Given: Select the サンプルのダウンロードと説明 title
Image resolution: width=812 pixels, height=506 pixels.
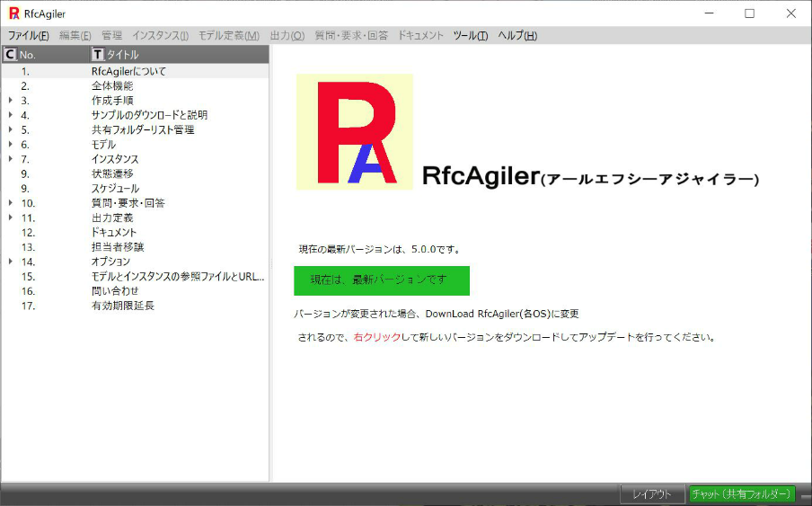Looking at the screenshot, I should (149, 115).
